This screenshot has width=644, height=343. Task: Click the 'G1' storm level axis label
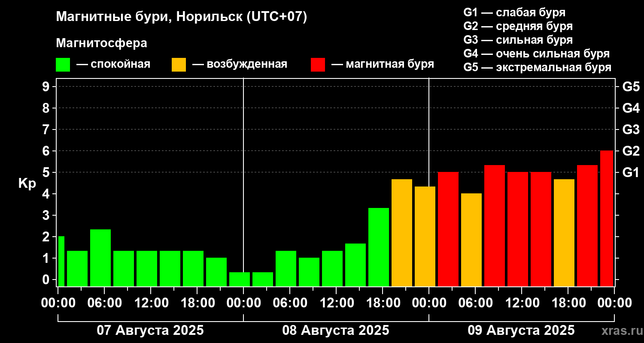631,172
